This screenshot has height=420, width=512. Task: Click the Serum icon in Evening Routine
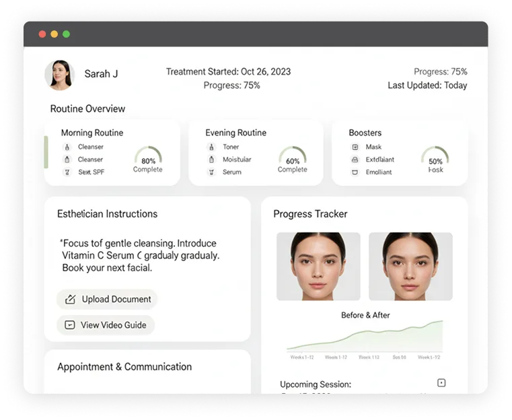(211, 172)
